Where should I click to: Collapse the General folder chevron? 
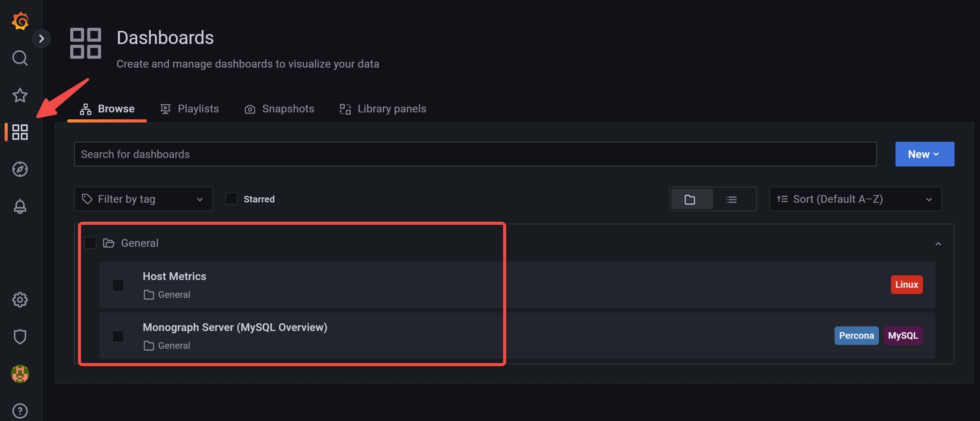[x=938, y=244]
